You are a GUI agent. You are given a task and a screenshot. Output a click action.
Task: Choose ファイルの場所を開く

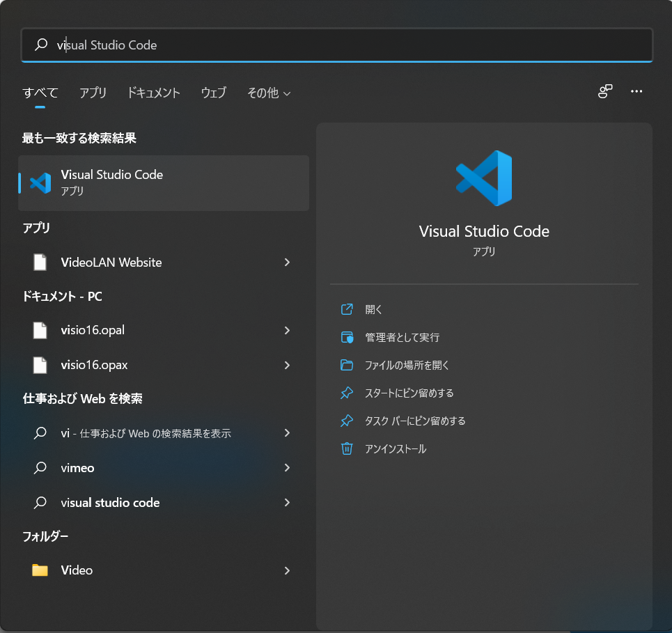click(x=407, y=365)
